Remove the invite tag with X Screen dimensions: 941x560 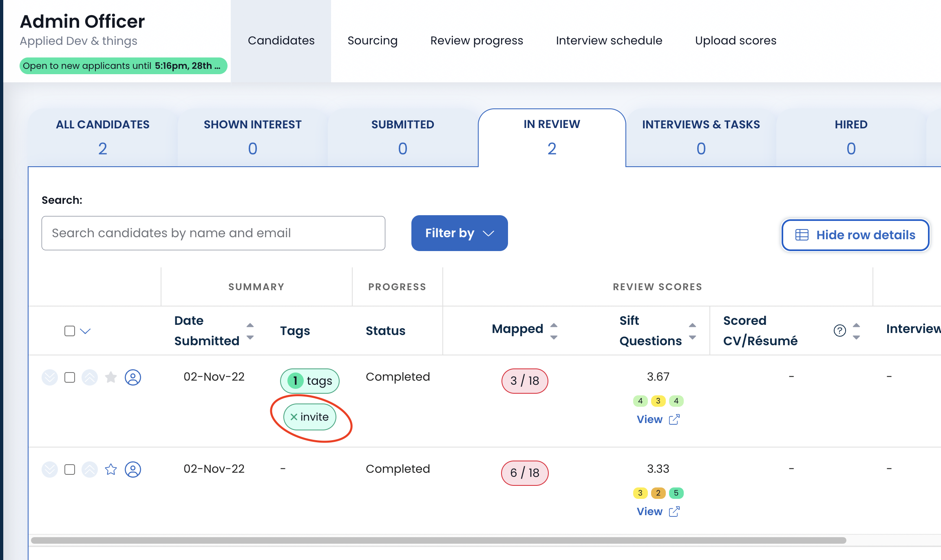[294, 417]
